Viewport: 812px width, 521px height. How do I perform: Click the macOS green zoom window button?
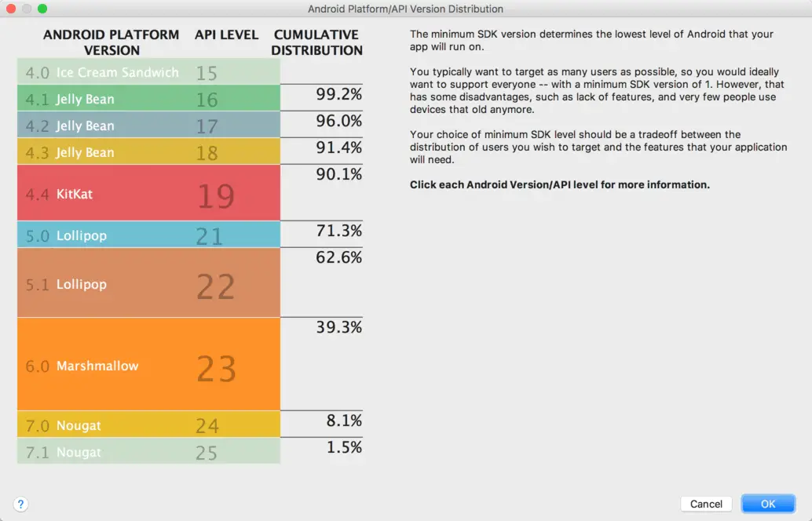pyautogui.click(x=42, y=9)
